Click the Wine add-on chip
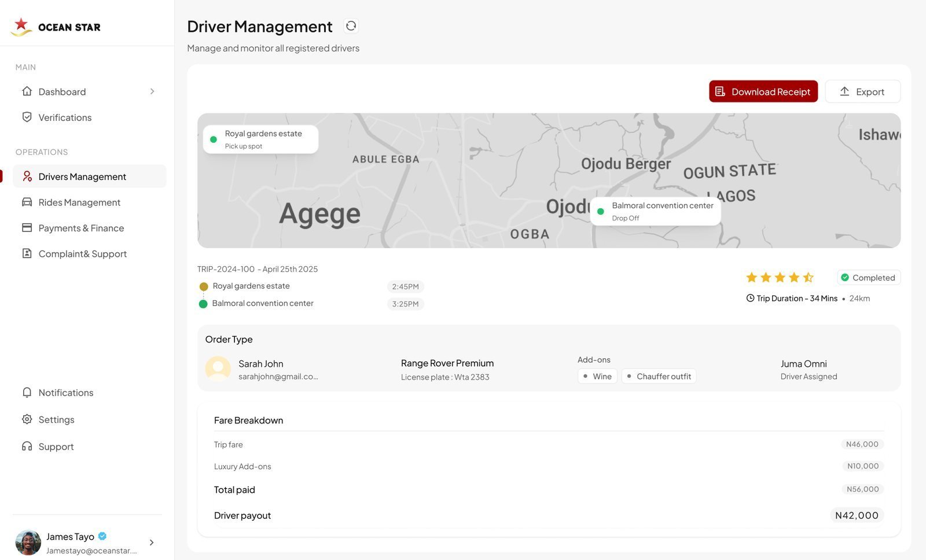Image resolution: width=926 pixels, height=560 pixels. coord(597,376)
